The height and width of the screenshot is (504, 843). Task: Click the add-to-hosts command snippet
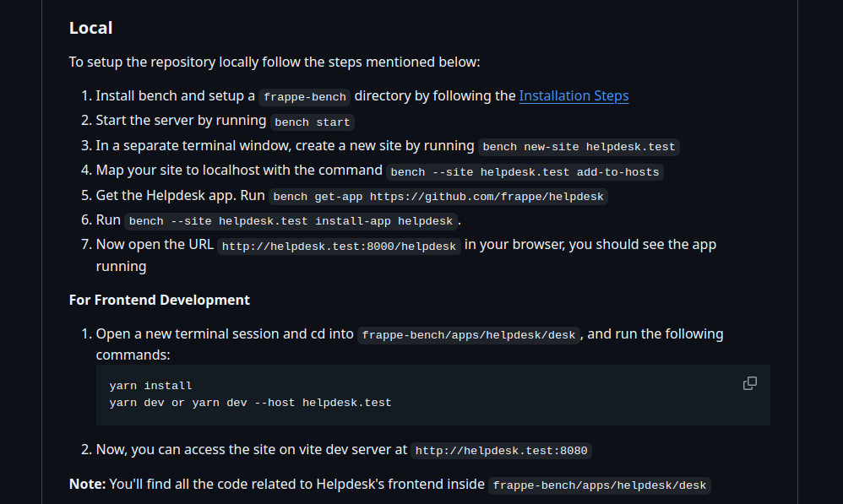click(x=525, y=172)
